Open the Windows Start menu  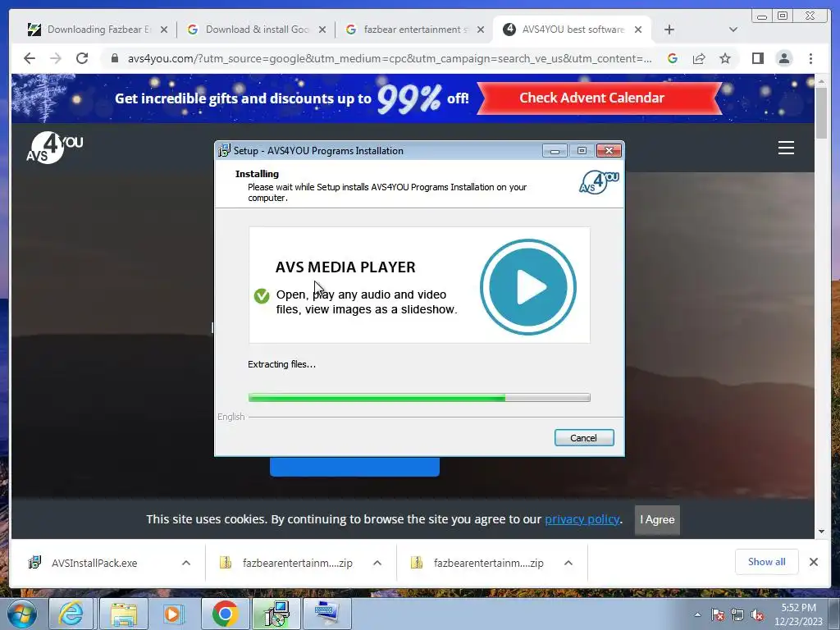tap(22, 614)
